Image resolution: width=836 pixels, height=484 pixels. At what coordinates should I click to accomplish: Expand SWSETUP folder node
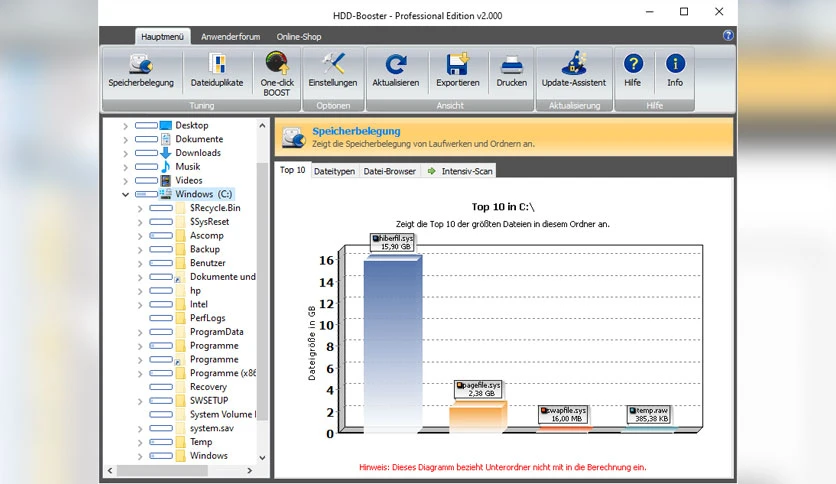click(x=140, y=401)
